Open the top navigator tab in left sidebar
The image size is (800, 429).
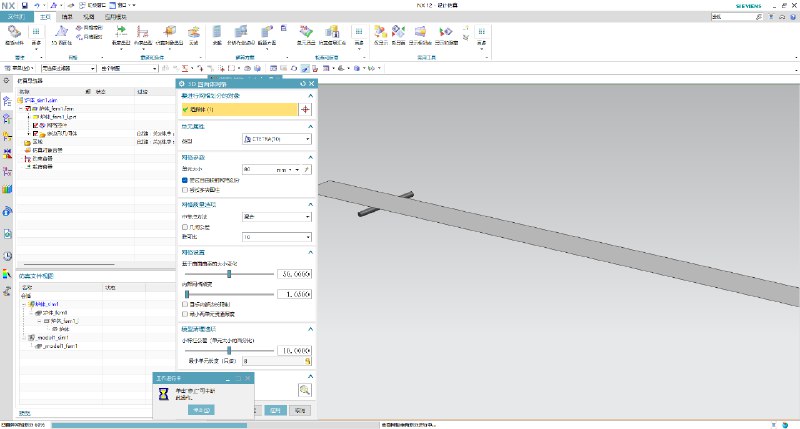coord(7,101)
